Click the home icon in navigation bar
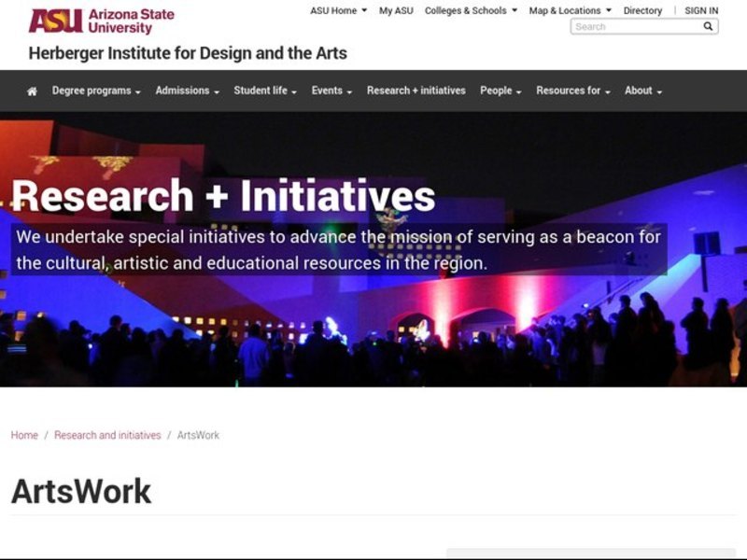747x560 pixels. click(x=32, y=91)
